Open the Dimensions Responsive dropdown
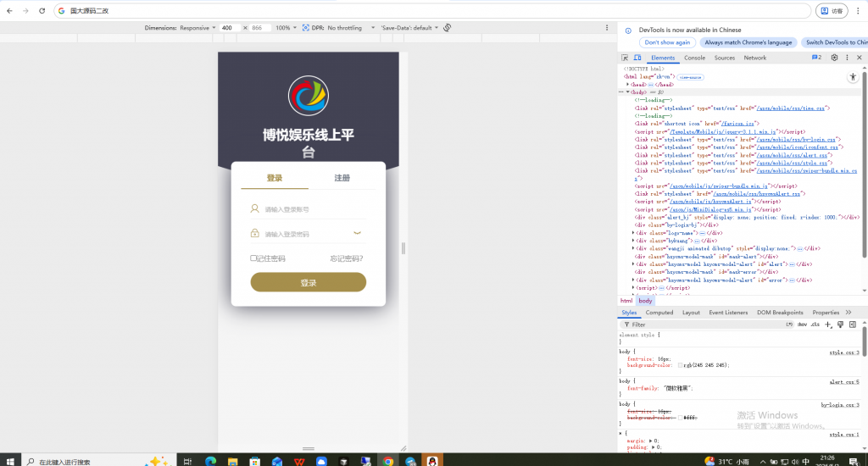Screen dimensions: 868x466 click(197, 28)
